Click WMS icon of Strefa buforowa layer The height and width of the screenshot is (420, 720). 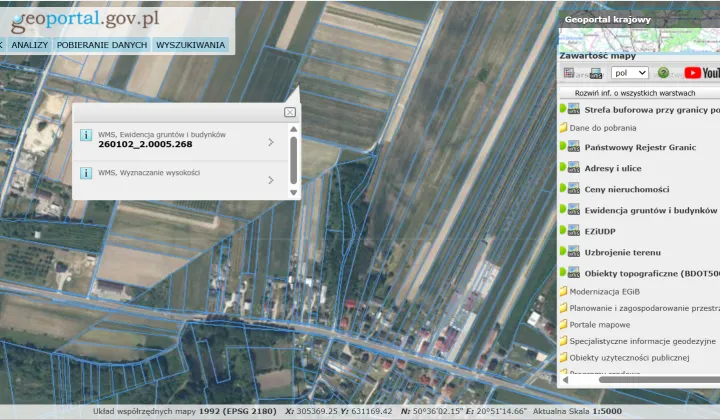(x=574, y=110)
